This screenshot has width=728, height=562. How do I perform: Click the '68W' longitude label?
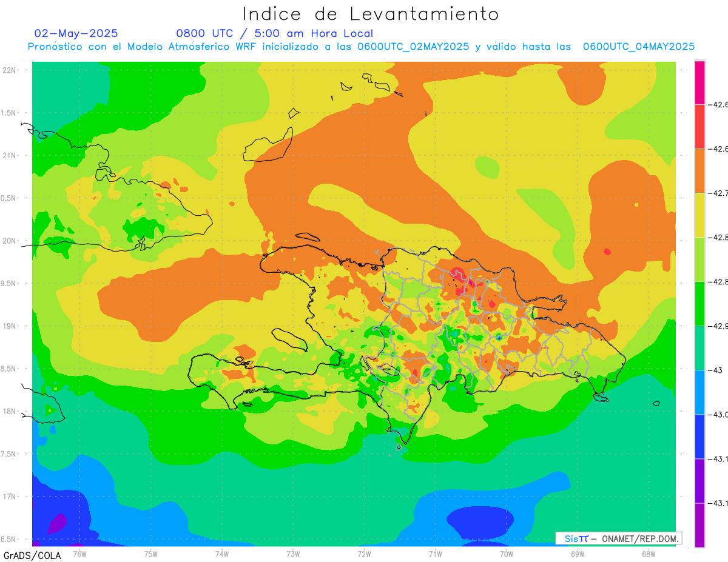[649, 554]
